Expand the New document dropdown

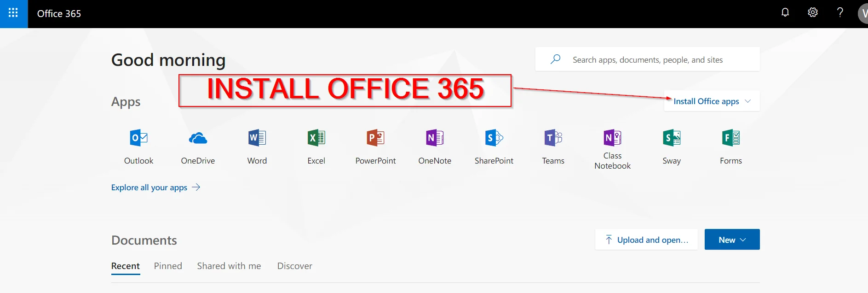(732, 240)
